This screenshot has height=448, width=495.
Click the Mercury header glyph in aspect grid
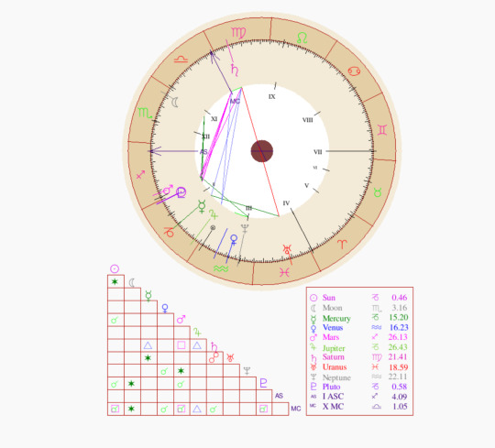148,296
